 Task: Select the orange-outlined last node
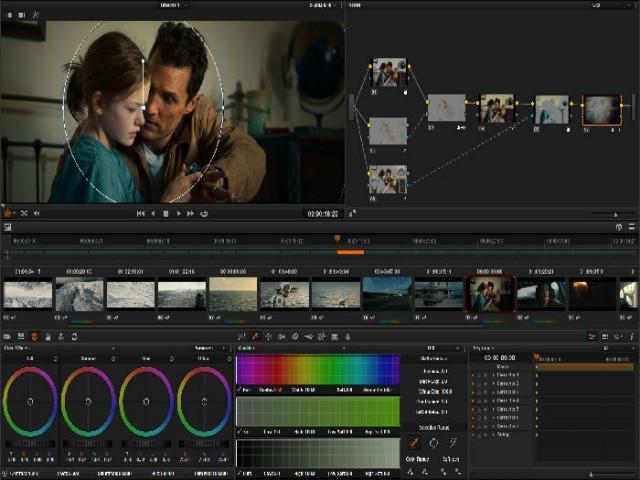click(601, 110)
